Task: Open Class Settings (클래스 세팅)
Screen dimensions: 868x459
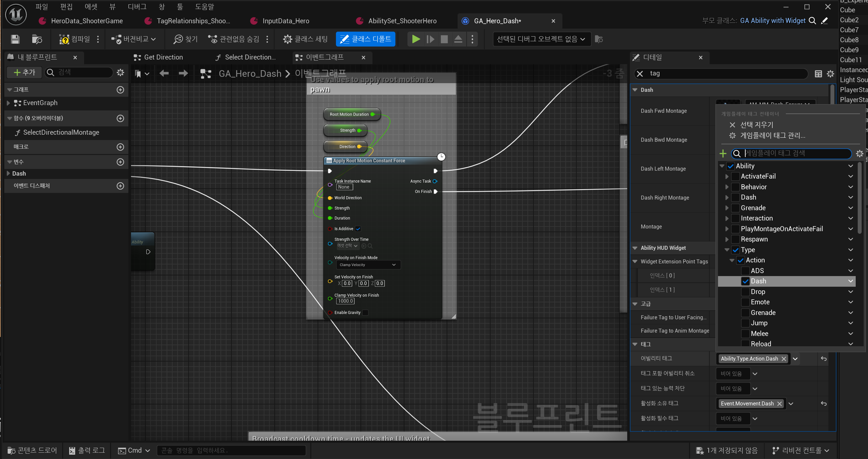Action: tap(305, 39)
